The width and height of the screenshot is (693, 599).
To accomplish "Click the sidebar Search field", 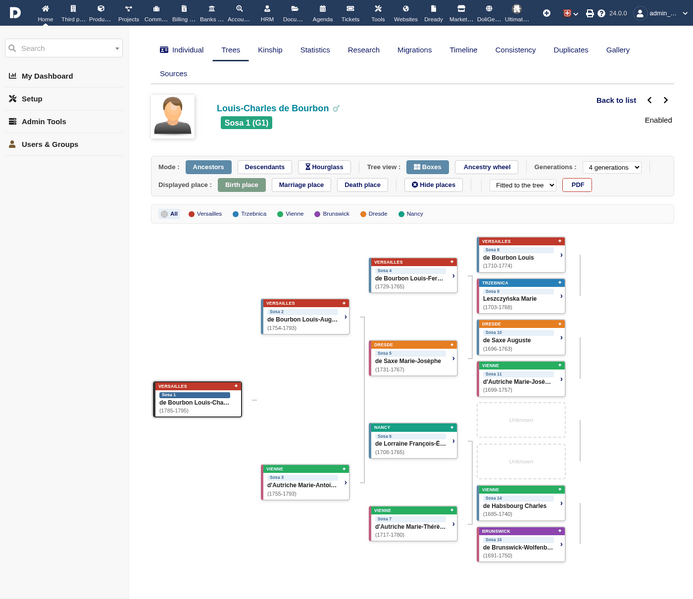I will click(64, 48).
